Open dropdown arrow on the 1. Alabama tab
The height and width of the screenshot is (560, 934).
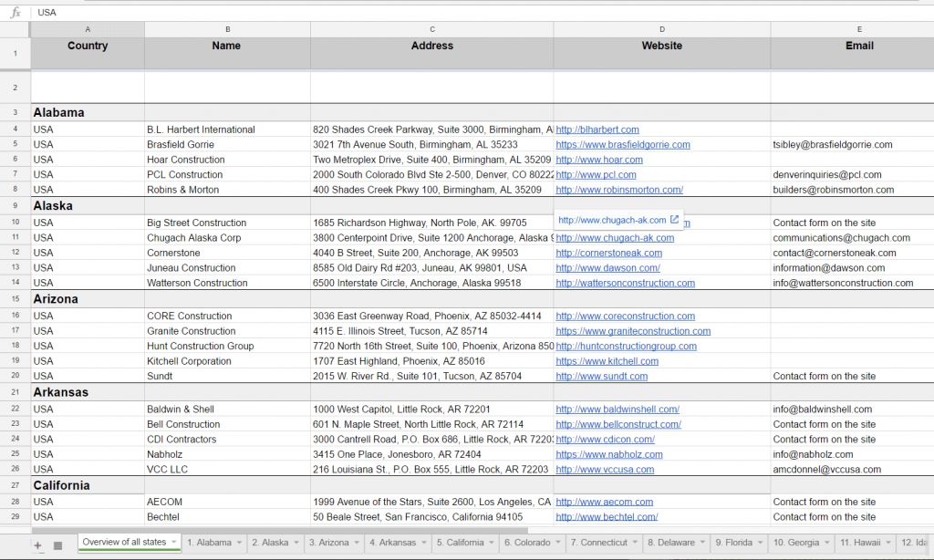click(239, 543)
